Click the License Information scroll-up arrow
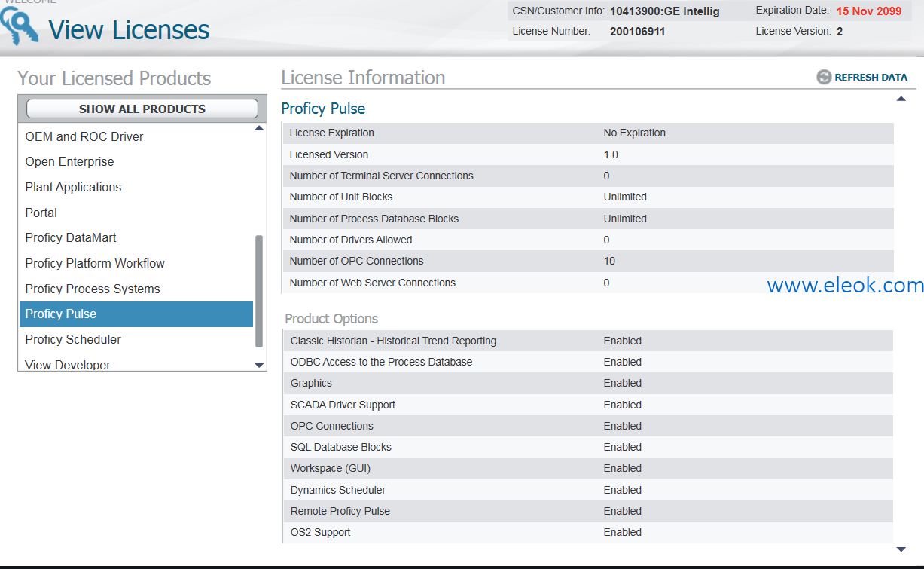 tap(901, 99)
